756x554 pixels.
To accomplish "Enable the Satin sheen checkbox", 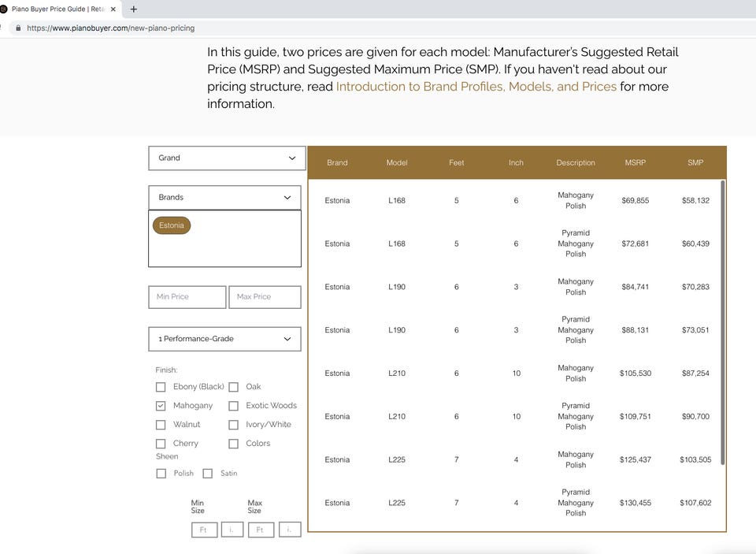I will [207, 474].
